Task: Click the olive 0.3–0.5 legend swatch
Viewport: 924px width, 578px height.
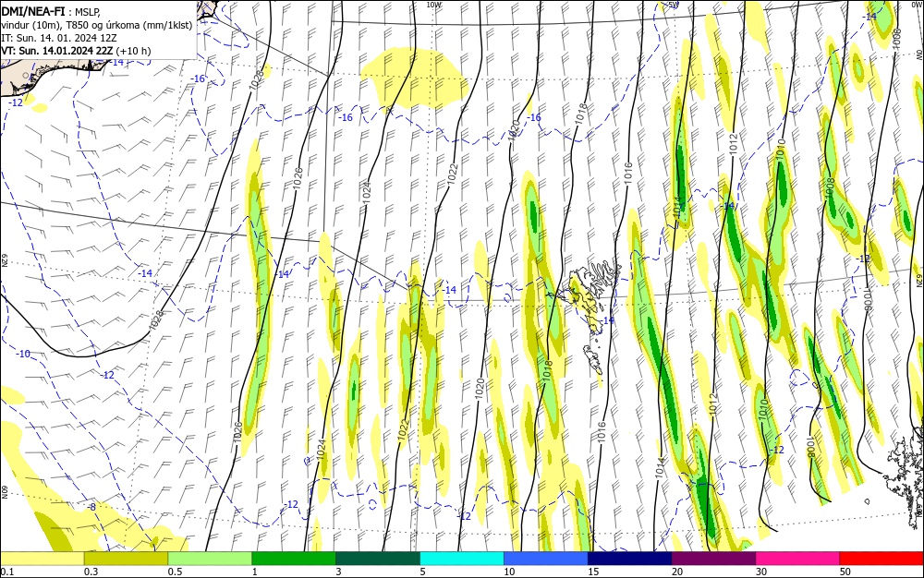Action: click(126, 559)
